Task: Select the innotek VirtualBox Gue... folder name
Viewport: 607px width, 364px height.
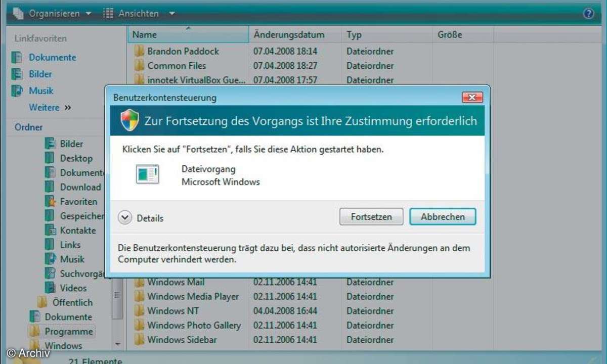Action: pyautogui.click(x=196, y=80)
